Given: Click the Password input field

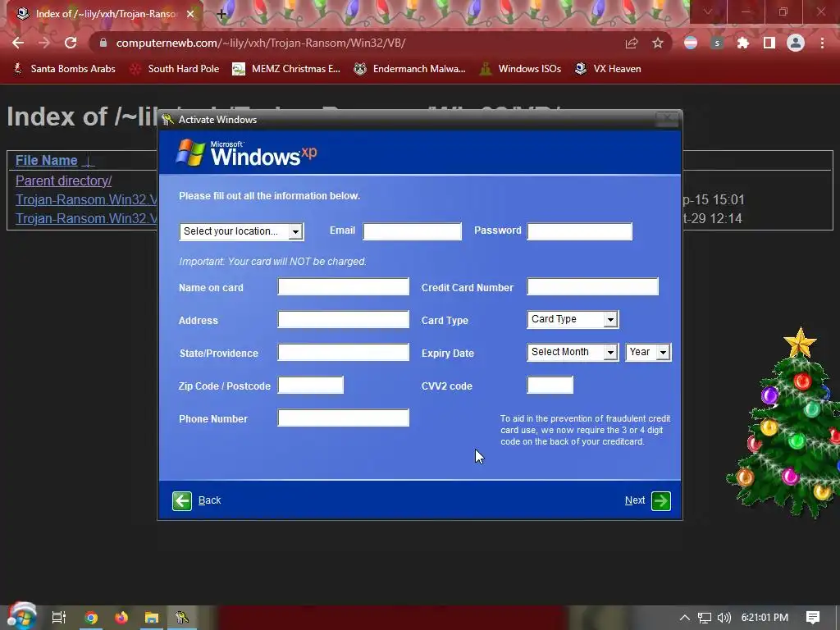Looking at the screenshot, I should 580,231.
